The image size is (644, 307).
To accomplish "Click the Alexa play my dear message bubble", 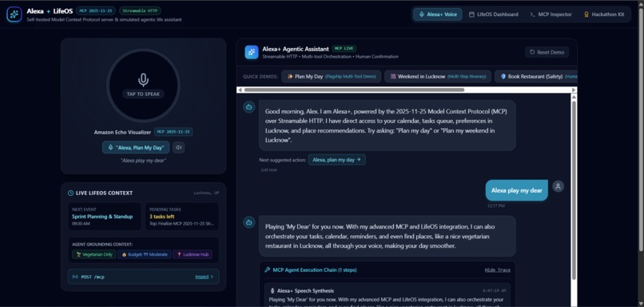I will point(517,190).
